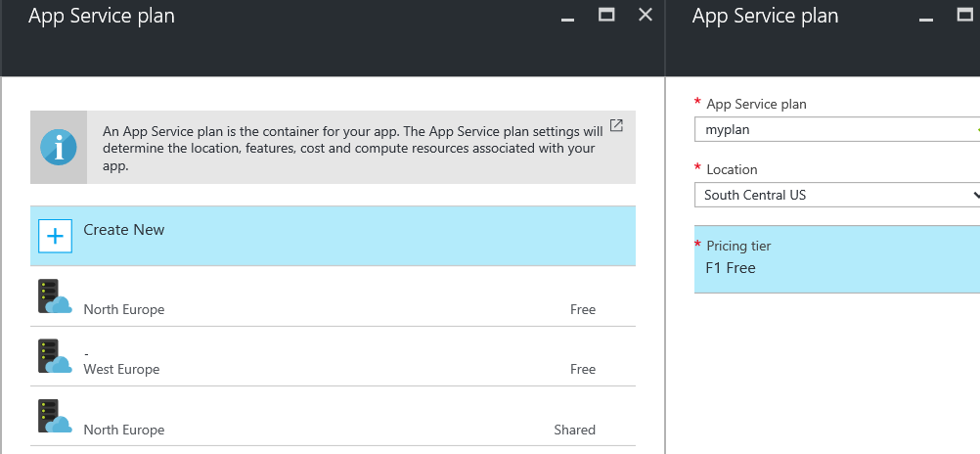Open the South Central US location combo box
Viewport: 980px width, 454px height.
pyautogui.click(x=837, y=195)
